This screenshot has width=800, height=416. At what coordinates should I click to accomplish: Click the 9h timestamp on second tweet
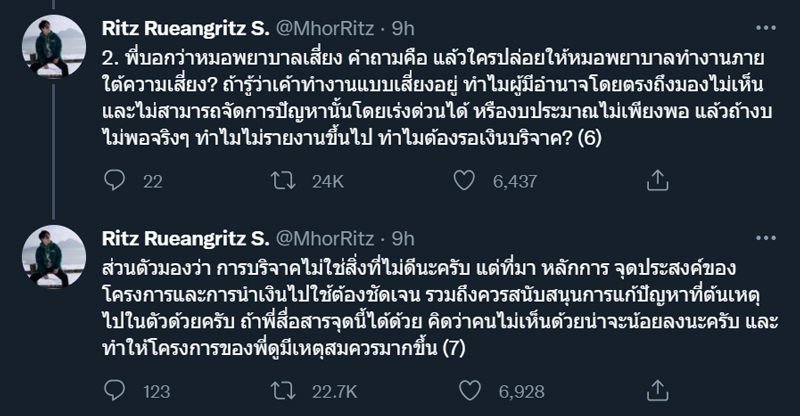pyautogui.click(x=403, y=238)
